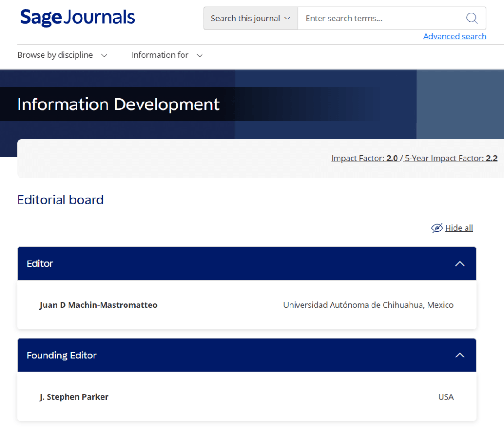Click the Founding Editor header label

[62, 356]
